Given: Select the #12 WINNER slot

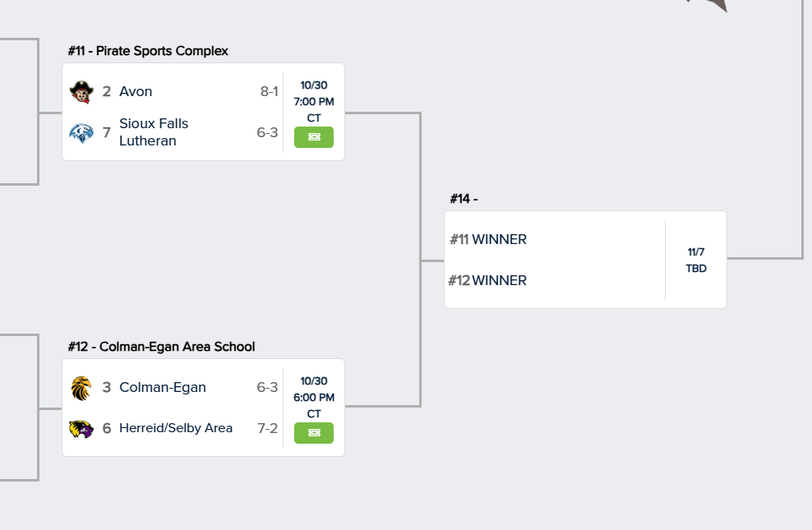Looking at the screenshot, I should (x=488, y=280).
